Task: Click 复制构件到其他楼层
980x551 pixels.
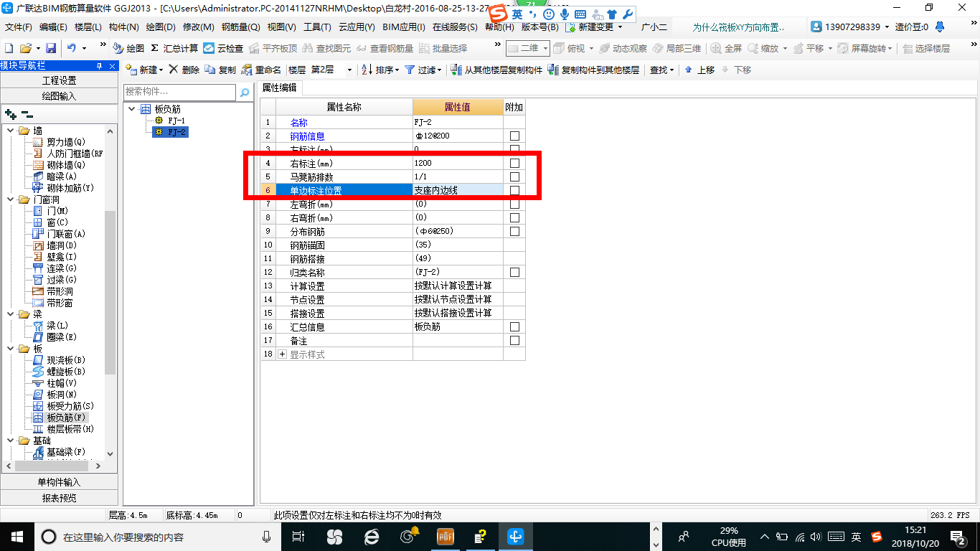Action: [593, 70]
